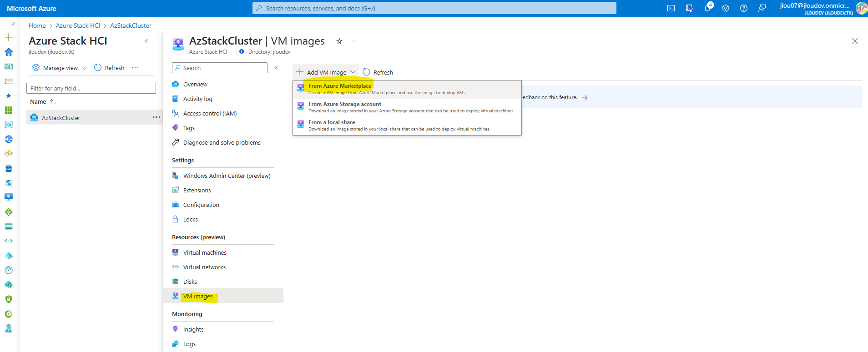868x352 pixels.
Task: Select From Azure Marketplace option
Action: (x=407, y=89)
